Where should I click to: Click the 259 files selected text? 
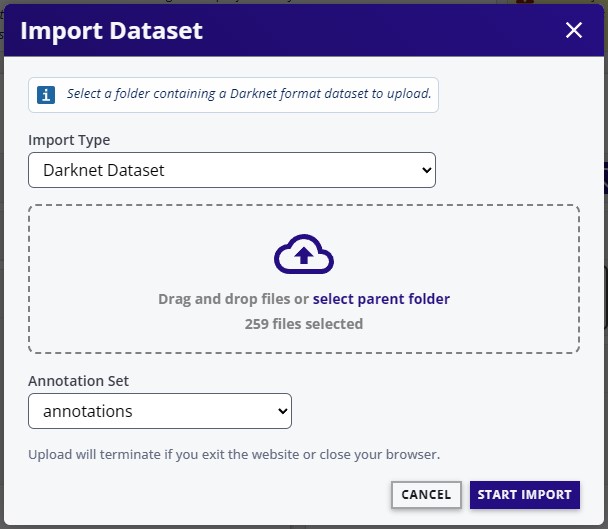pos(304,324)
